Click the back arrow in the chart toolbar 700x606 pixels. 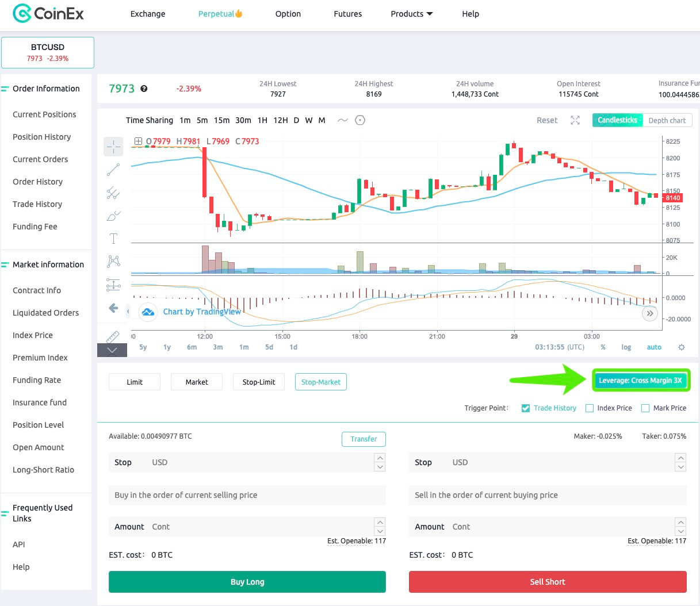(x=113, y=308)
